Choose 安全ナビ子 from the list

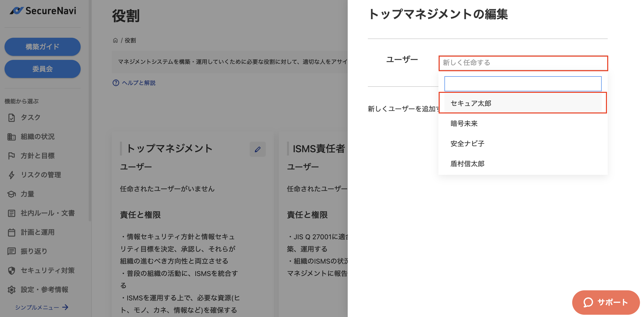(x=523, y=144)
